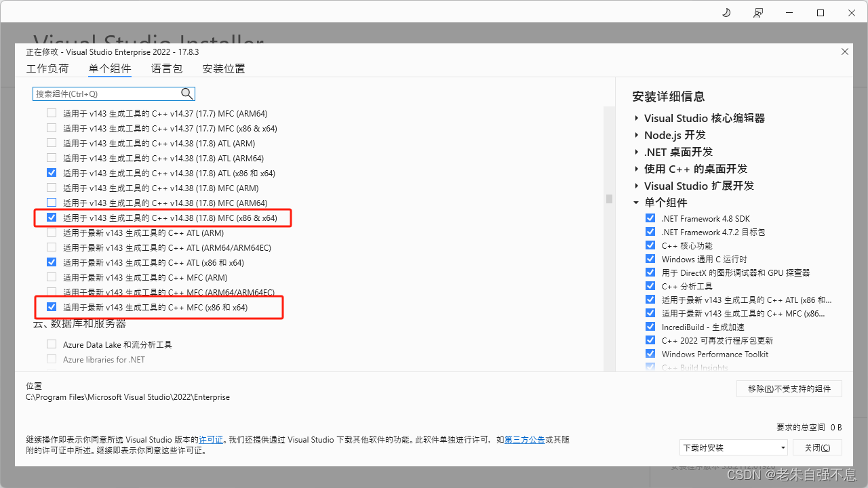Uncheck DirectX 图形调试器和 GPU 探查器
The image size is (868, 488).
(651, 272)
